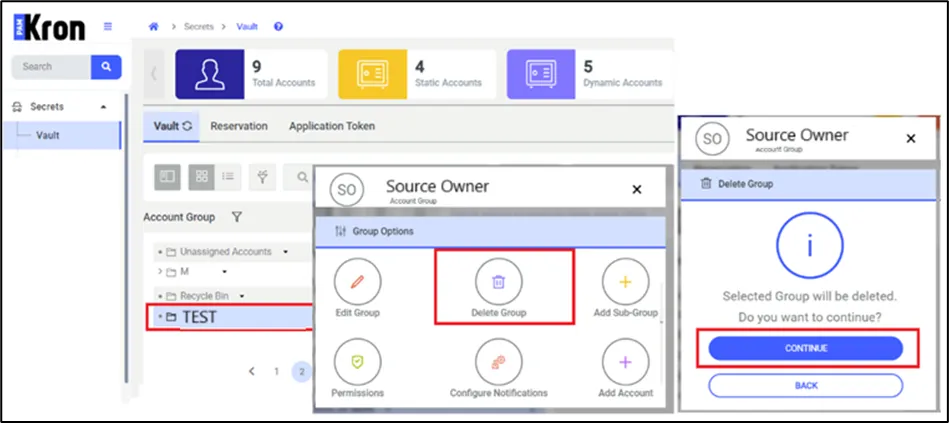Click the sidebar Search input field
Image resolution: width=949 pixels, height=423 pixels.
51,67
